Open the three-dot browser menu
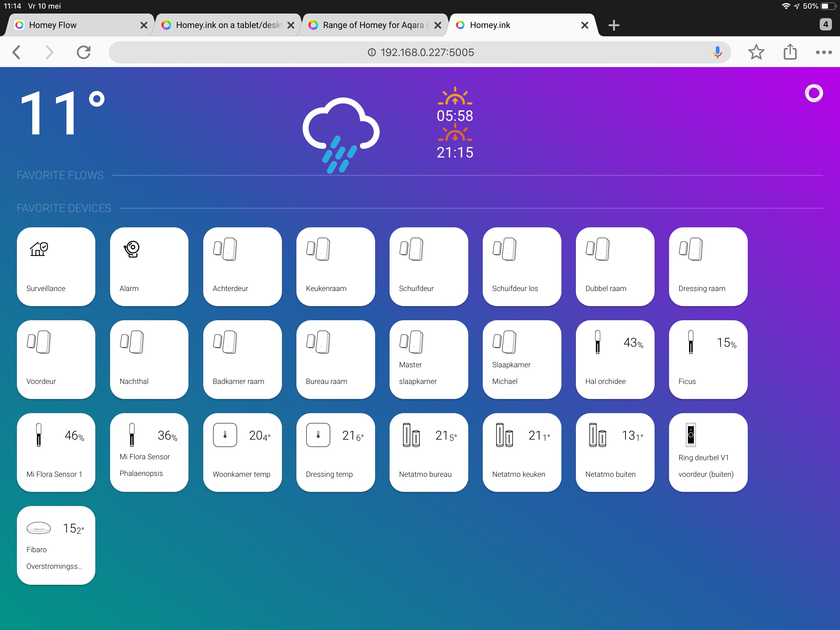The height and width of the screenshot is (630, 840). pos(823,52)
